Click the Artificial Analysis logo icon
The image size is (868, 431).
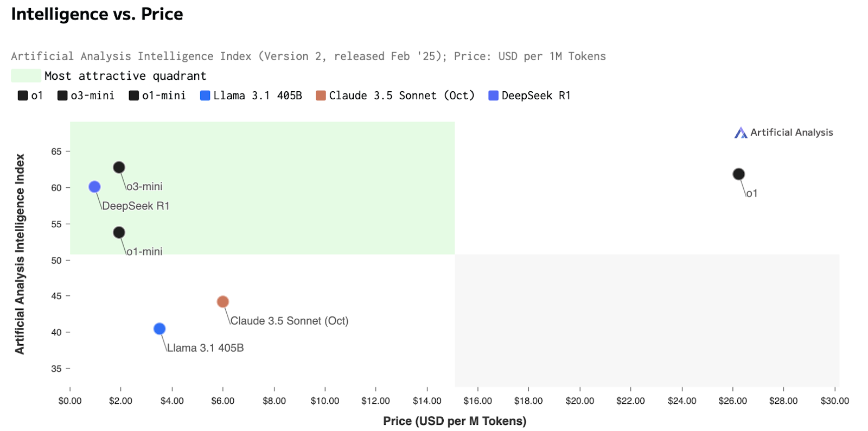coord(741,133)
